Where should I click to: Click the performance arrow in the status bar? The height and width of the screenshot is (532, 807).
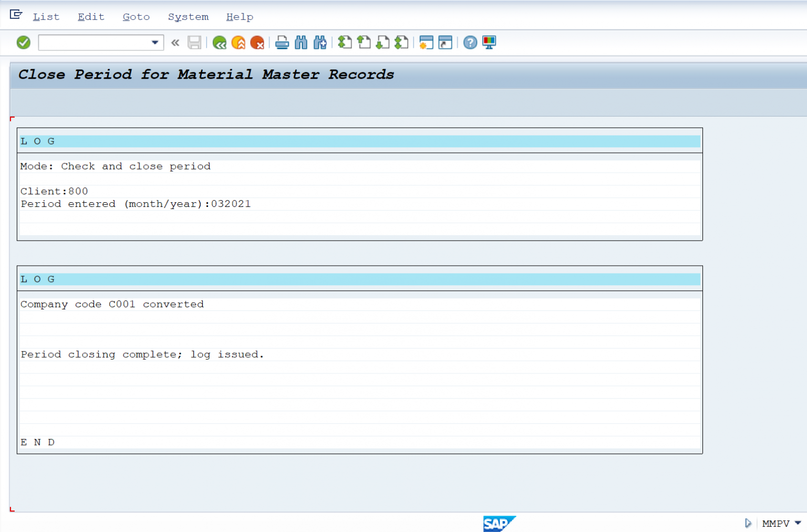click(748, 523)
